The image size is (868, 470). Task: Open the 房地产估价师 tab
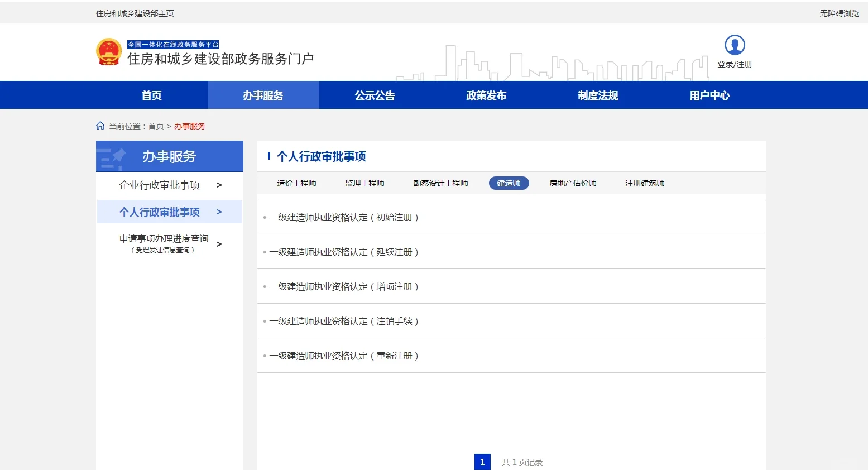coord(573,183)
